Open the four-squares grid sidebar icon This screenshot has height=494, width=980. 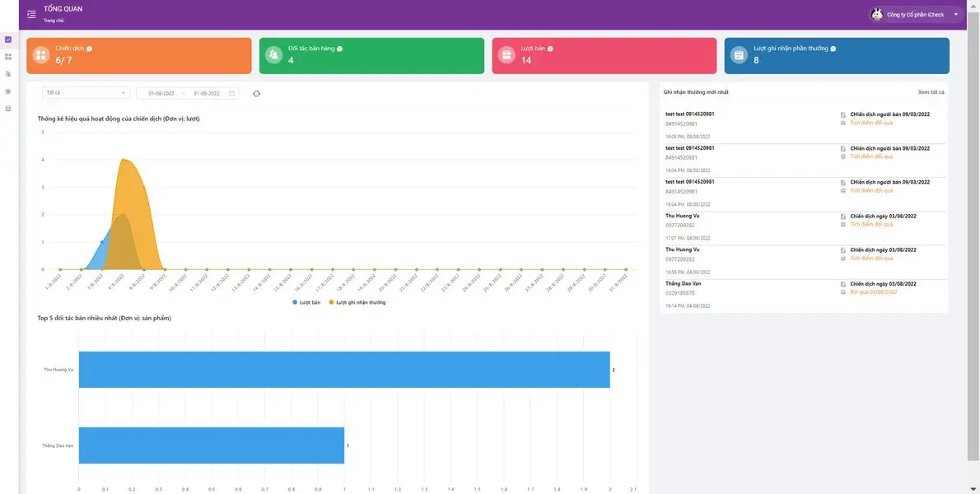click(x=8, y=57)
